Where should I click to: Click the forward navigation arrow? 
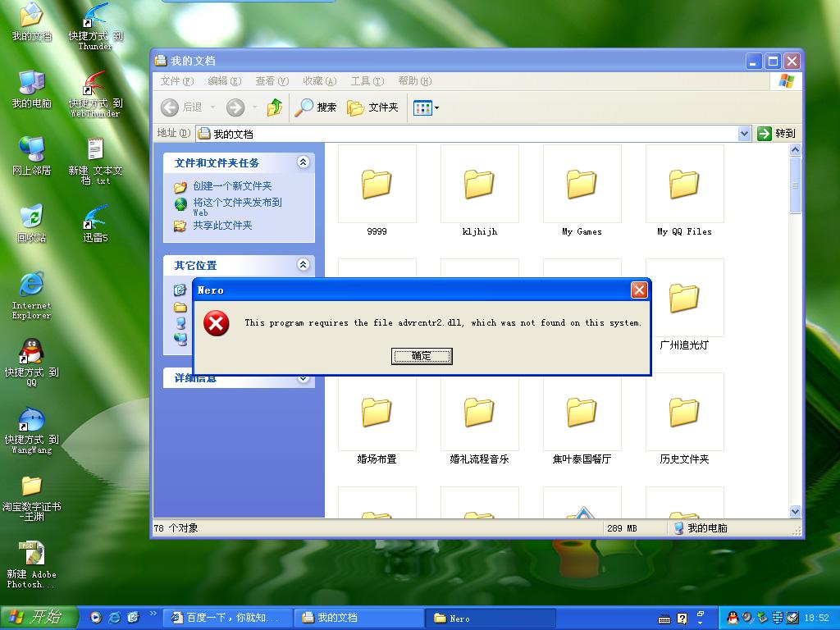(x=235, y=107)
